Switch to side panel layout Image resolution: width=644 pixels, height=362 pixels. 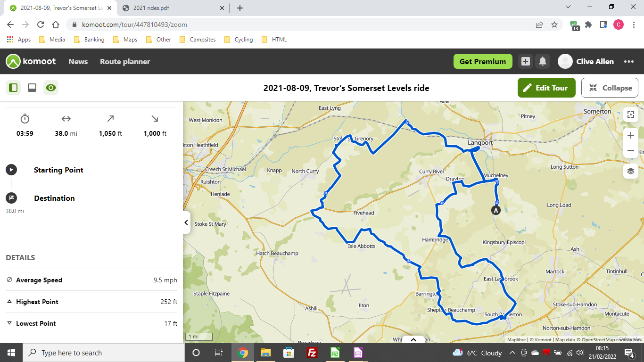(x=13, y=88)
